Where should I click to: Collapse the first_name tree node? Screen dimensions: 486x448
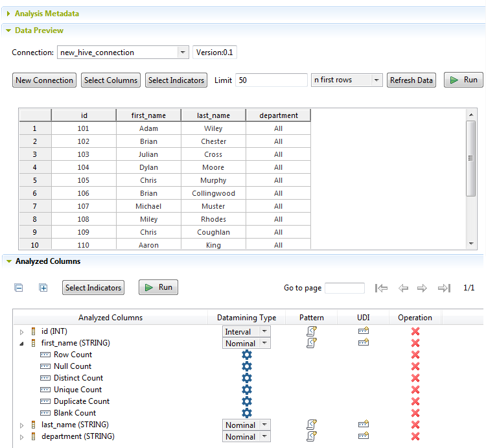[x=21, y=344]
